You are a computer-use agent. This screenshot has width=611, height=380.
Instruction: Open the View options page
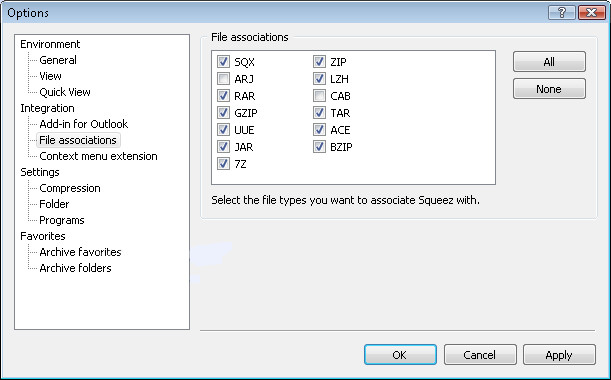tap(51, 76)
